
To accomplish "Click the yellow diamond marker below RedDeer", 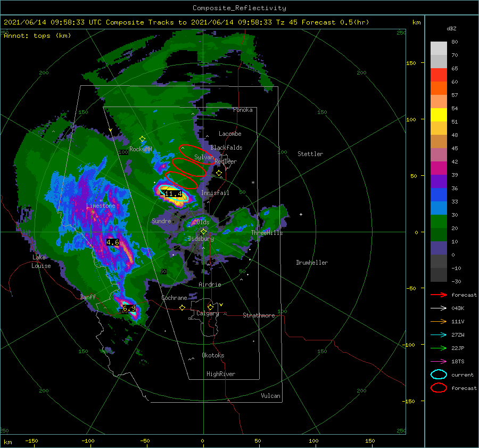I will pyautogui.click(x=219, y=173).
